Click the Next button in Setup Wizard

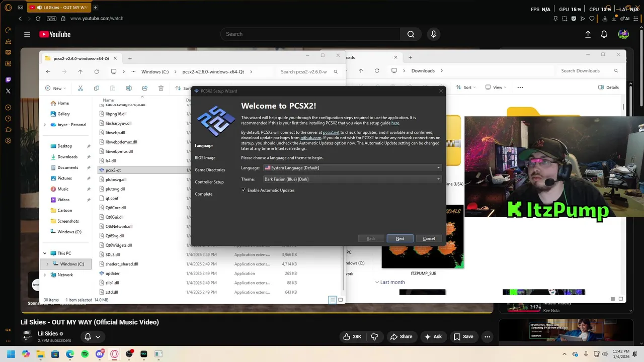pyautogui.click(x=400, y=238)
